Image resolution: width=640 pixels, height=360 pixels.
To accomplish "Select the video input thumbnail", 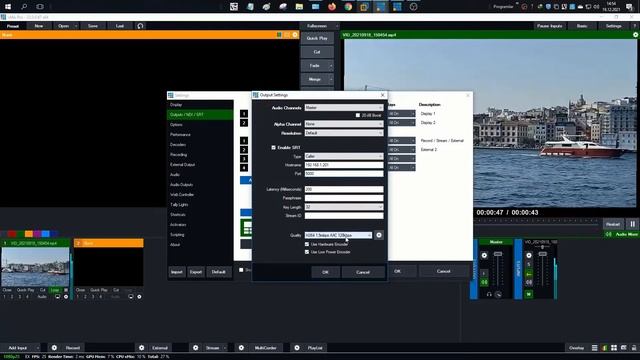I will [x=36, y=267].
